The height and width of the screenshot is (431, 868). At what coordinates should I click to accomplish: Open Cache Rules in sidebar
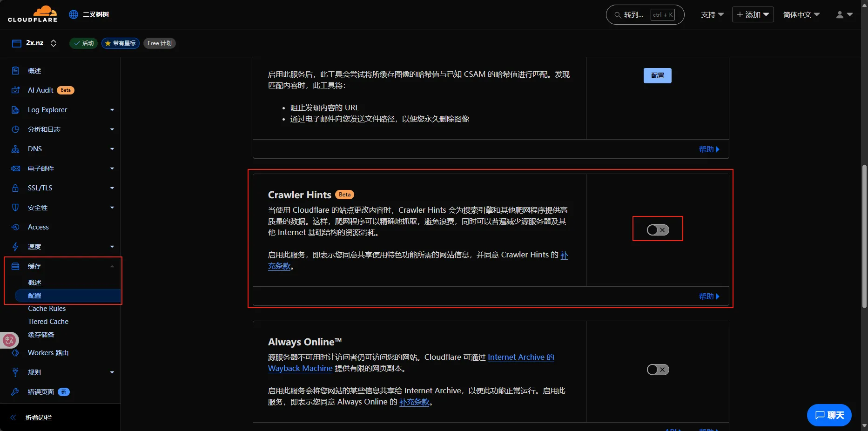point(47,309)
